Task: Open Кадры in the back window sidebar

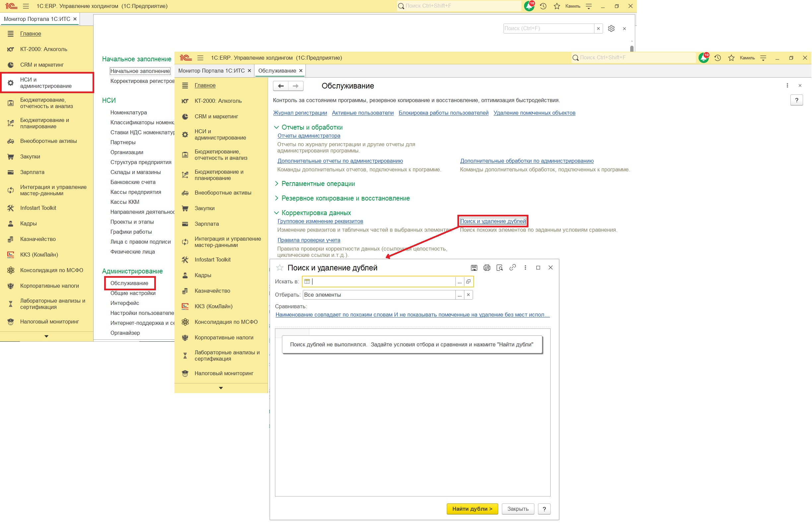Action: pyautogui.click(x=29, y=224)
